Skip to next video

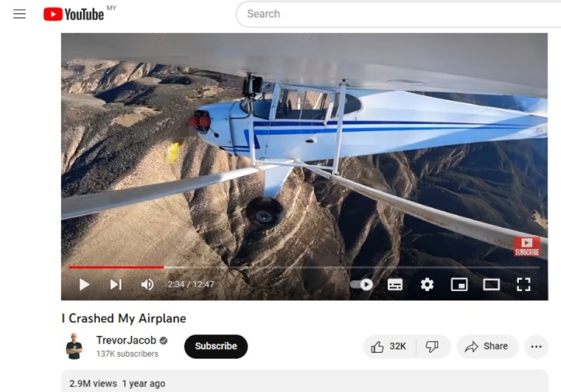(x=116, y=285)
